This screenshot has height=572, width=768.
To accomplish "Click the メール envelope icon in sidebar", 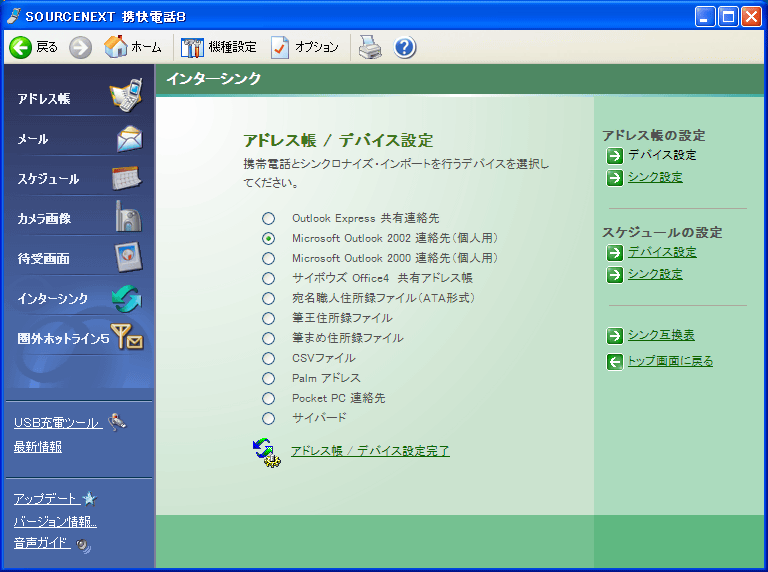I will (x=130, y=139).
